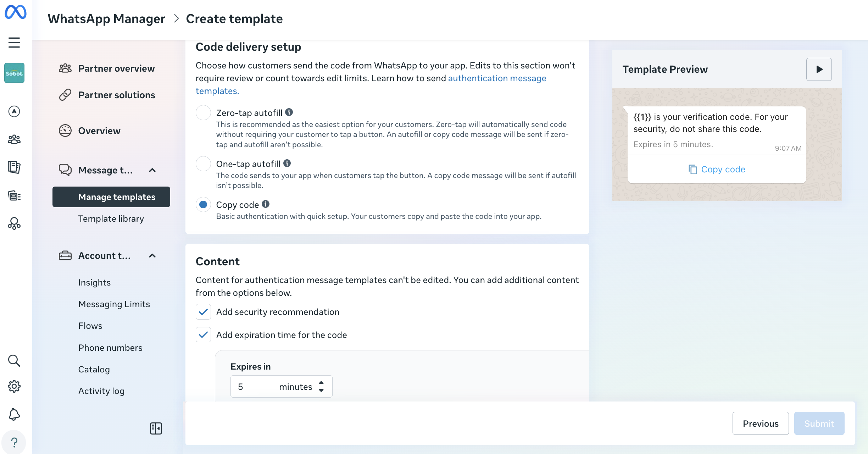Viewport: 868px width, 454px height.
Task: Open settings gear in left rail
Action: click(x=14, y=386)
